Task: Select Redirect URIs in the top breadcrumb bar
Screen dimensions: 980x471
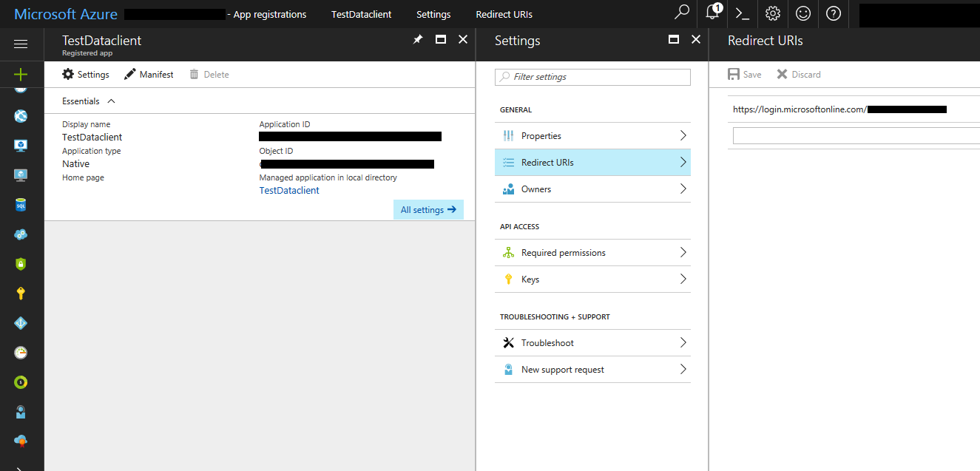Action: [504, 14]
